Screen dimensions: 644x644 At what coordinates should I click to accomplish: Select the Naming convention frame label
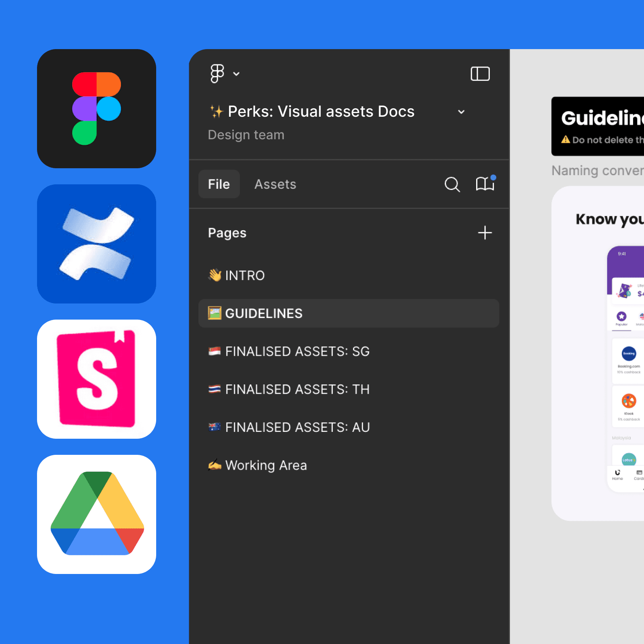pyautogui.click(x=598, y=171)
